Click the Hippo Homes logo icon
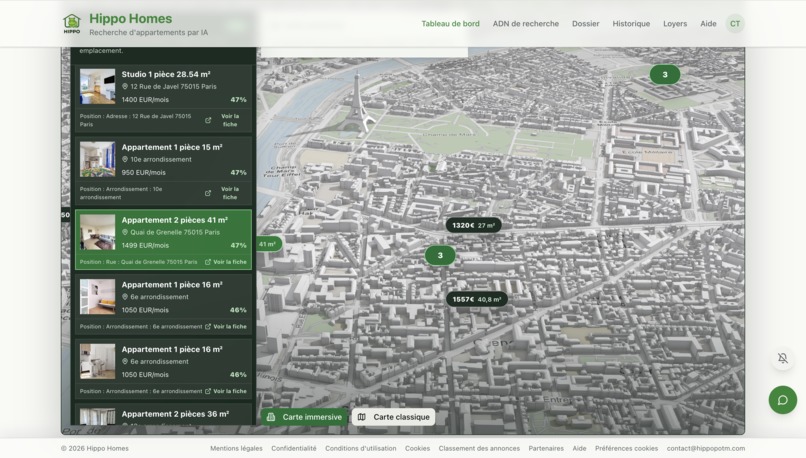Image resolution: width=806 pixels, height=458 pixels. (x=72, y=24)
